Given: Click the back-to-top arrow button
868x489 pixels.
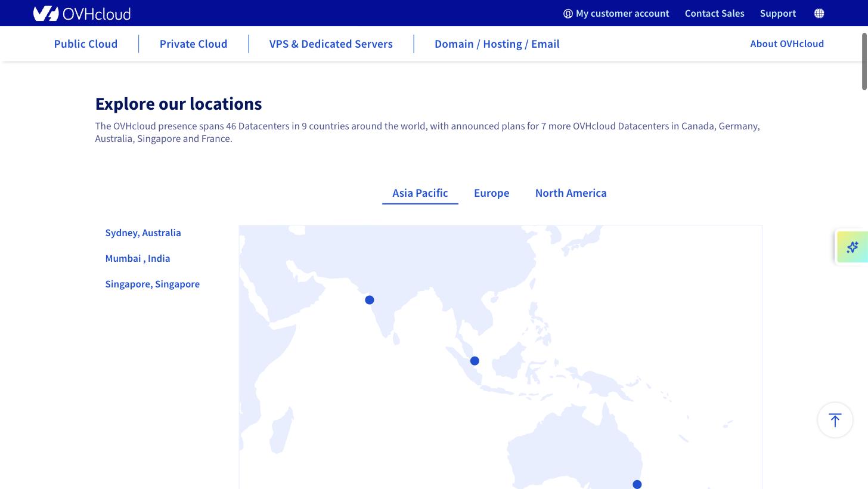Looking at the screenshot, I should point(835,420).
